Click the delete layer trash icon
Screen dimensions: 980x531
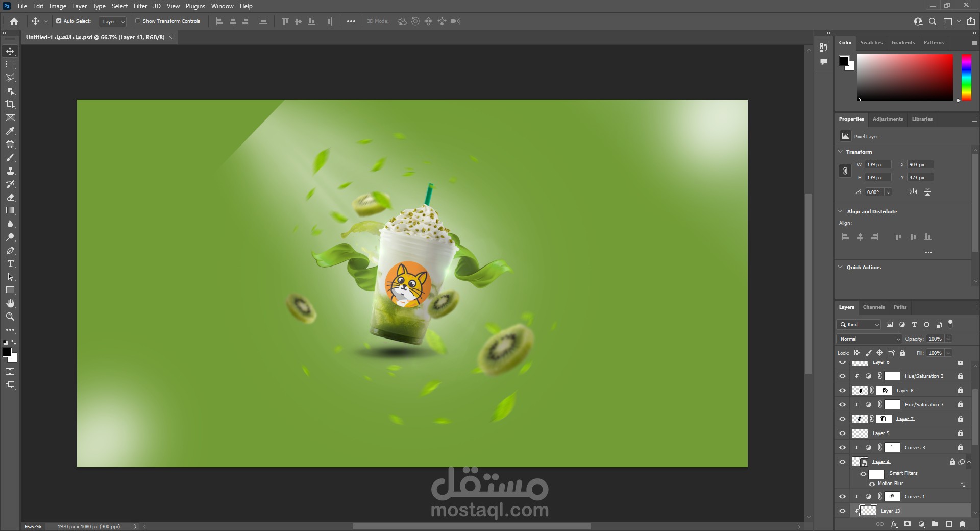(x=962, y=524)
